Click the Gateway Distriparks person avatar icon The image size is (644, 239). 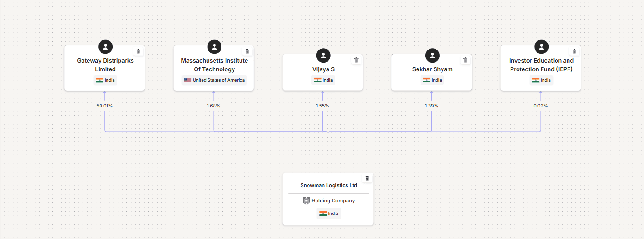pos(106,47)
